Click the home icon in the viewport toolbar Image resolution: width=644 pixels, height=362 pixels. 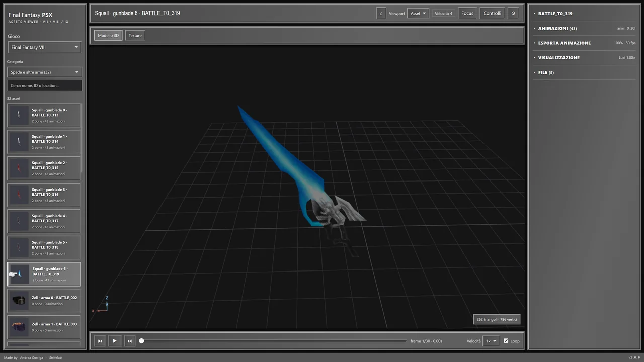click(x=381, y=13)
